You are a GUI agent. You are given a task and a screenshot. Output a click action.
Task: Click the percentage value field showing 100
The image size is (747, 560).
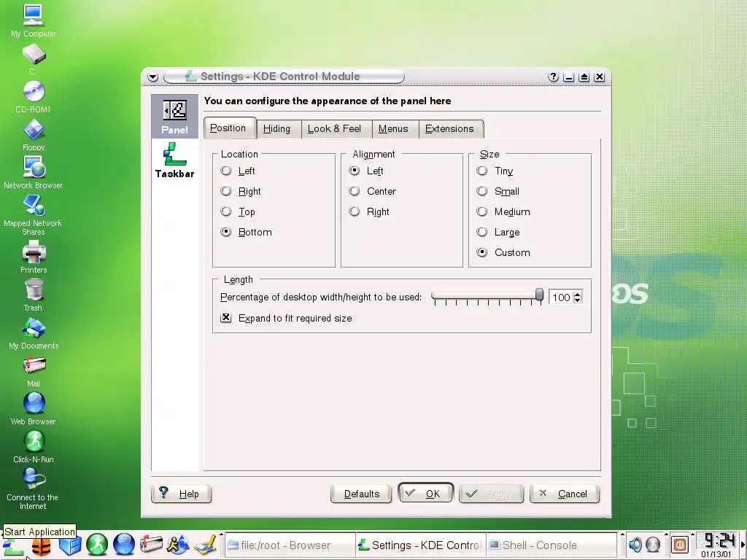(561, 297)
